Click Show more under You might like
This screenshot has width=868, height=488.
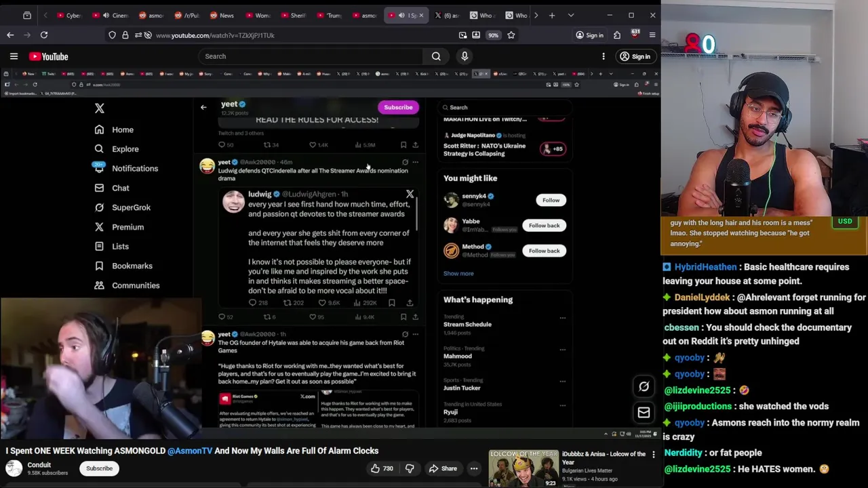(x=458, y=273)
